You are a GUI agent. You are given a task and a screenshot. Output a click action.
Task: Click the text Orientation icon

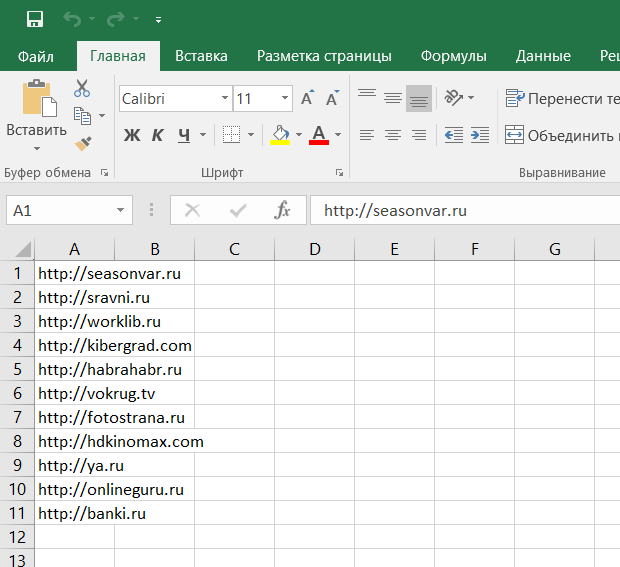point(454,98)
